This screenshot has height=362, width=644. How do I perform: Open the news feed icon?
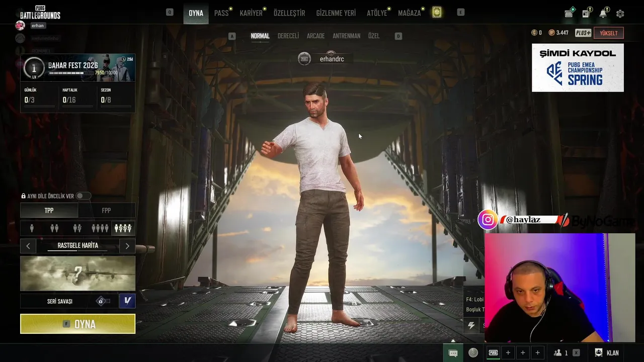[x=587, y=13]
